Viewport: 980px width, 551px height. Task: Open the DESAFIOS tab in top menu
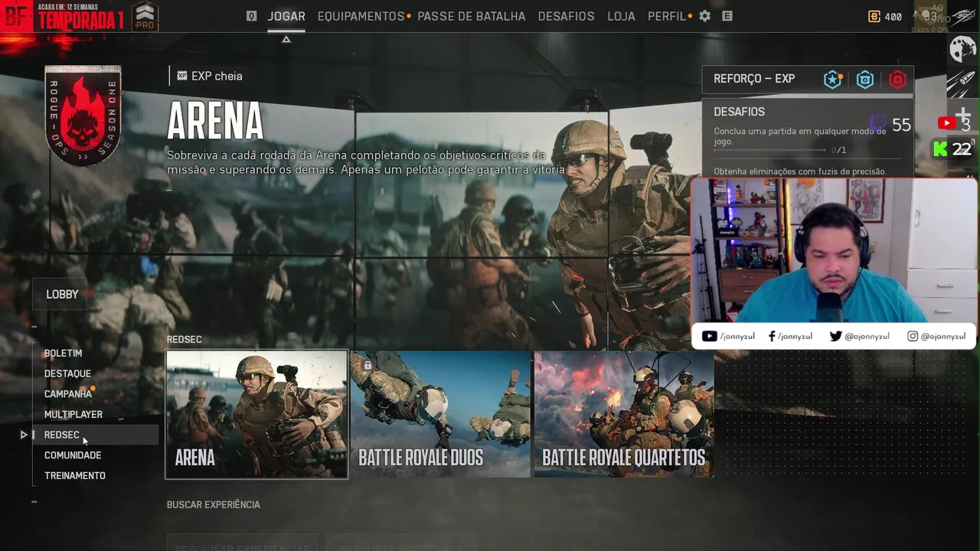[566, 16]
